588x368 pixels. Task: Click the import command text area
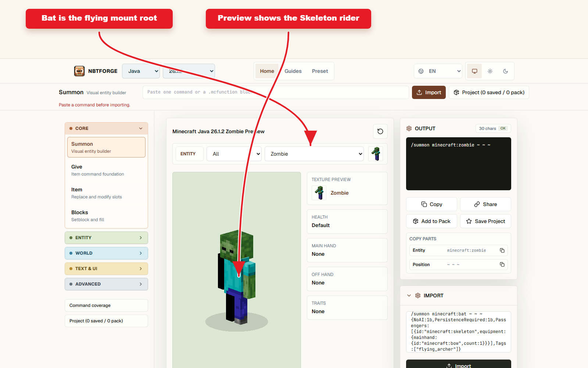tap(459, 332)
